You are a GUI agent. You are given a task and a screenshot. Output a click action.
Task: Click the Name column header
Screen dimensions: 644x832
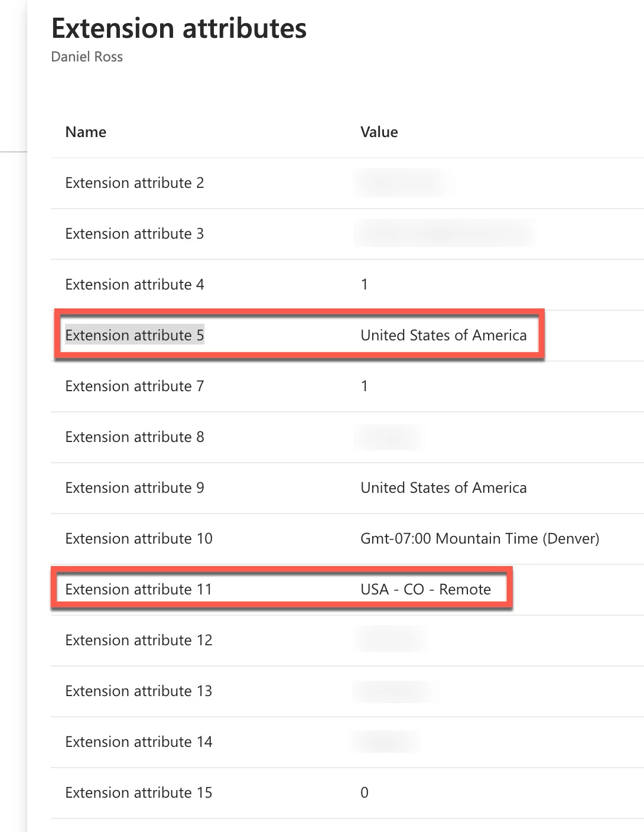(x=86, y=132)
